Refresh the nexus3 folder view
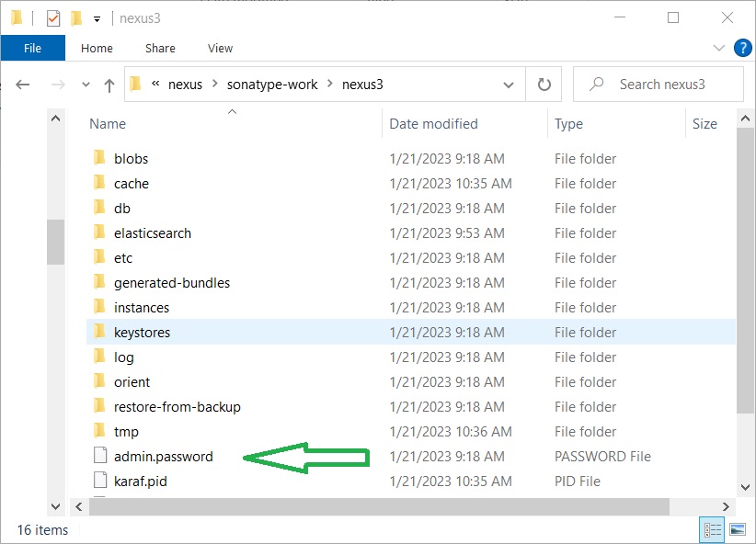This screenshot has height=544, width=756. tap(544, 85)
